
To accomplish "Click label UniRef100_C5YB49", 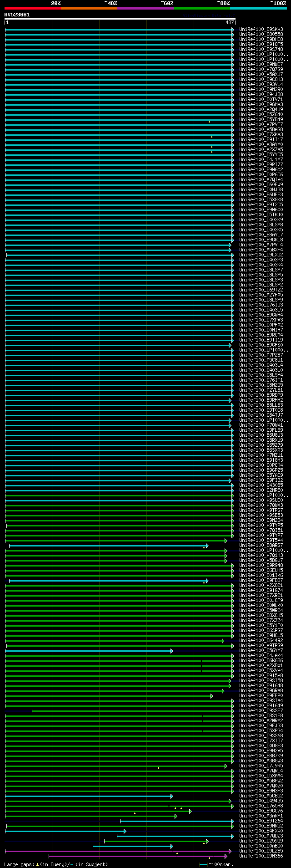I will point(261,119).
